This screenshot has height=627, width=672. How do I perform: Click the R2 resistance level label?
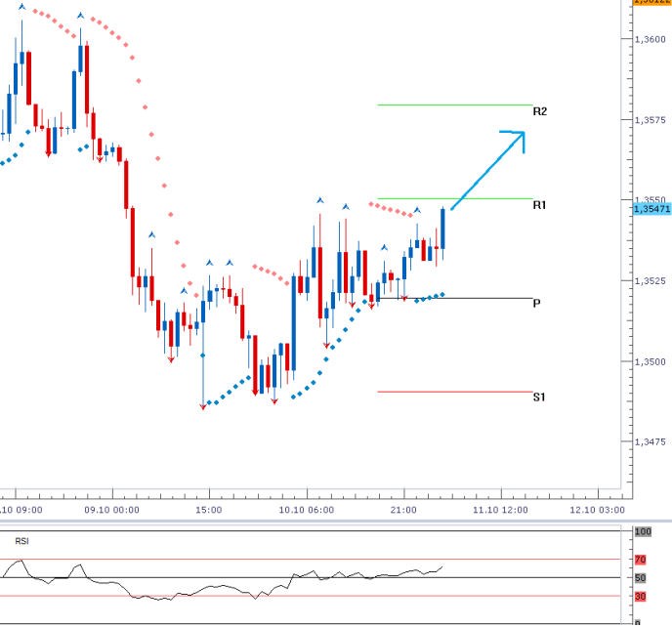(x=539, y=111)
